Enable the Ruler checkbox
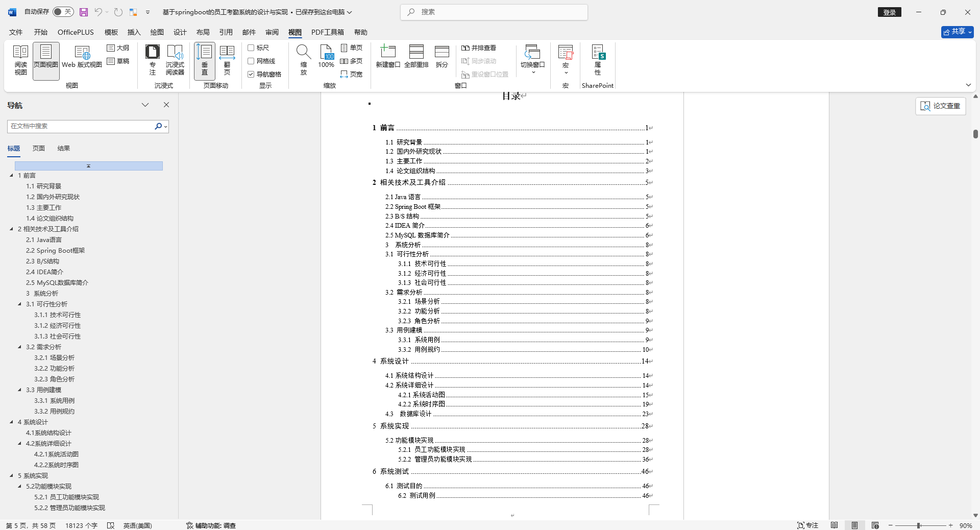 [x=251, y=48]
